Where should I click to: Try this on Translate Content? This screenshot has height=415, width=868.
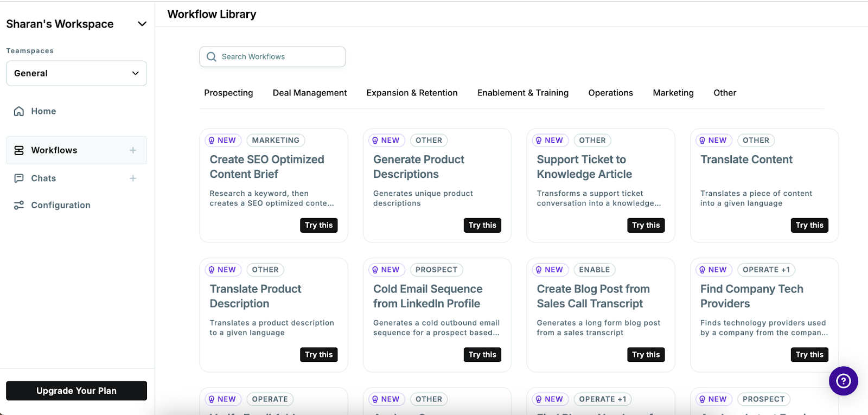coord(809,225)
